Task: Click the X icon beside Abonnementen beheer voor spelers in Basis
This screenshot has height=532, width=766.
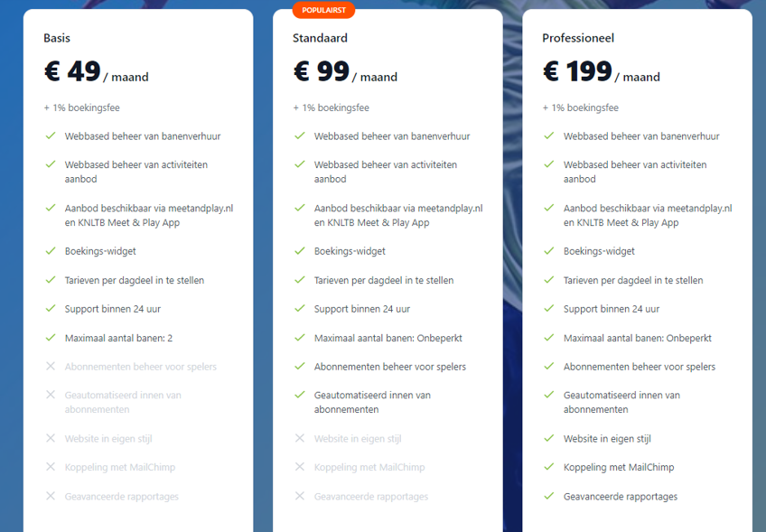Action: pos(51,366)
